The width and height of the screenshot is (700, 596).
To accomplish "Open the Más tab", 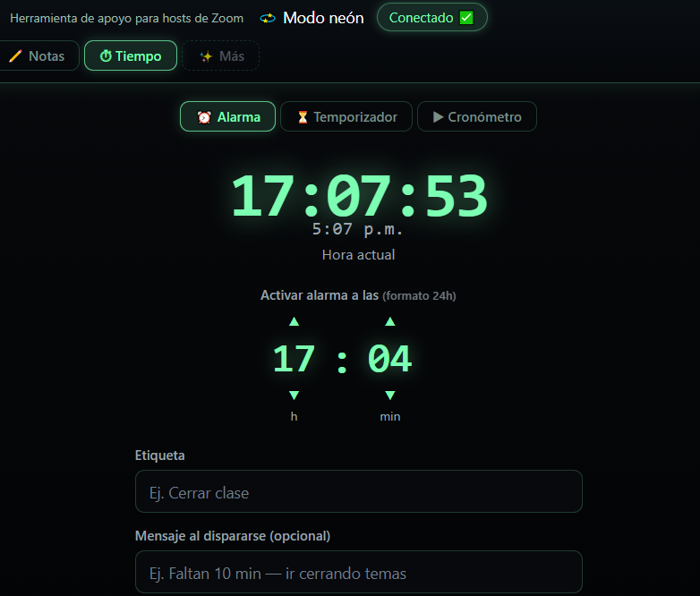I will [x=221, y=55].
